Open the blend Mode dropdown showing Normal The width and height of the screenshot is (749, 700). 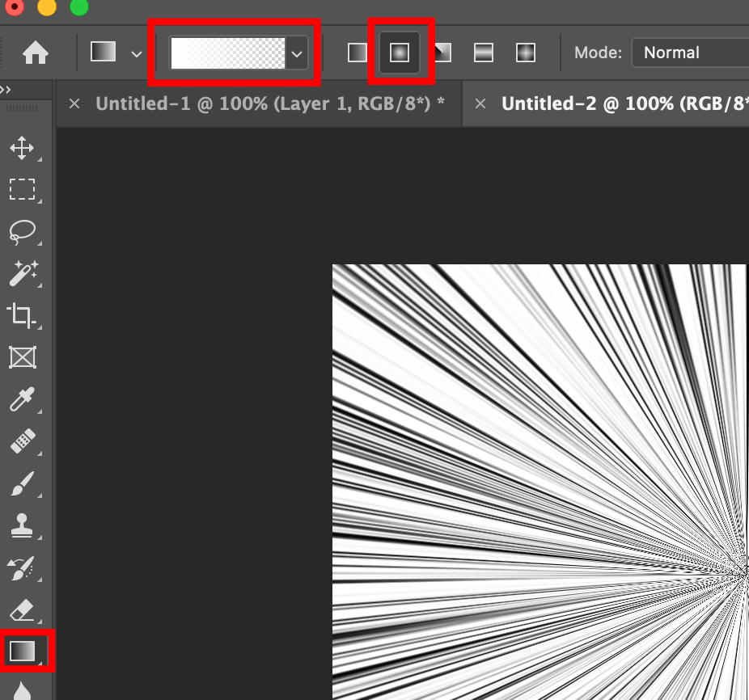pos(690,53)
